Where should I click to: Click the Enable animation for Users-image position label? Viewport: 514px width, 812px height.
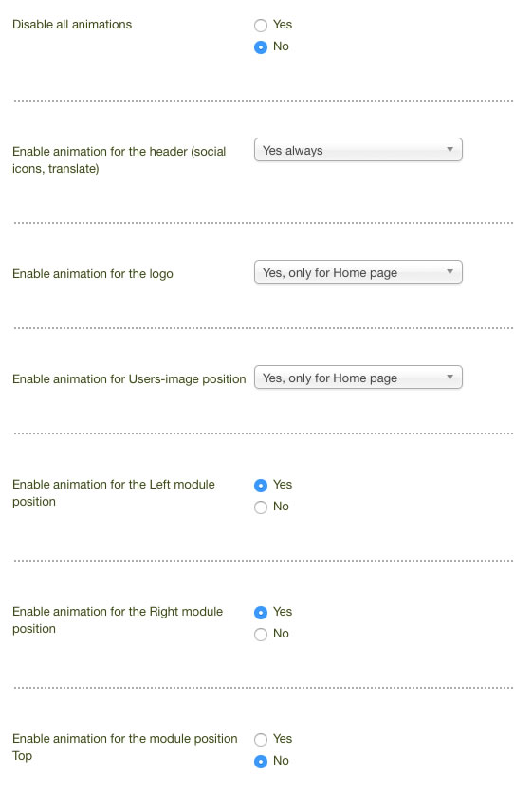129,379
